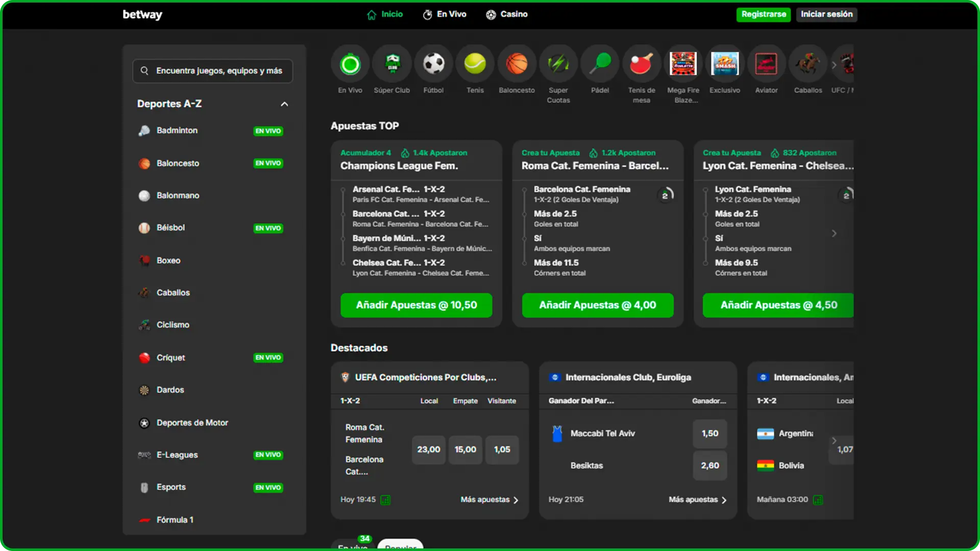Viewport: 980px width, 551px height.
Task: Select Boxeo in the sidebar
Action: pyautogui.click(x=211, y=260)
